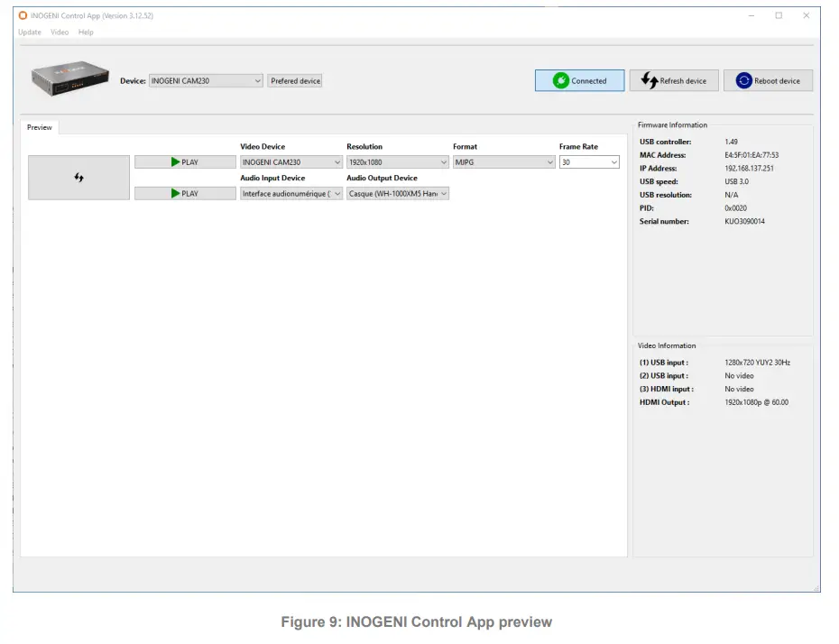Image resolution: width=839 pixels, height=644 pixels.
Task: Open the Device dropdown showing INOGENI CAM230
Action: [206, 81]
